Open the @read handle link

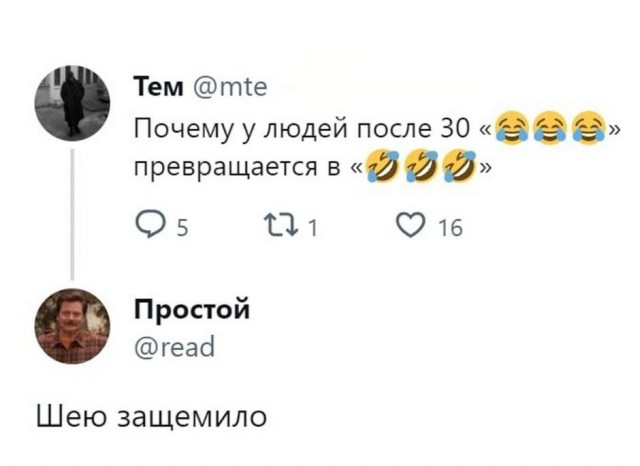[x=176, y=346]
